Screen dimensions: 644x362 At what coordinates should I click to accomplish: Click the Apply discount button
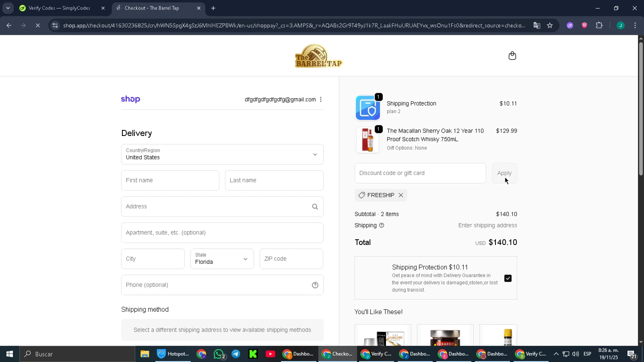click(504, 173)
